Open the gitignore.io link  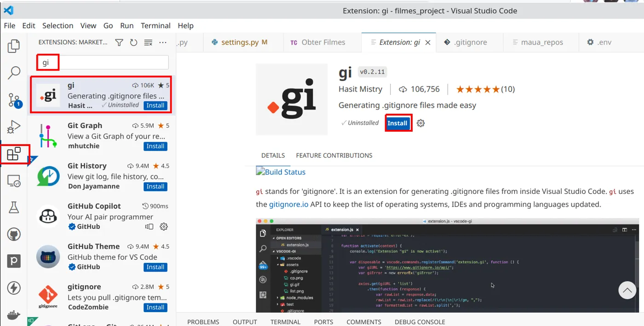click(x=288, y=204)
